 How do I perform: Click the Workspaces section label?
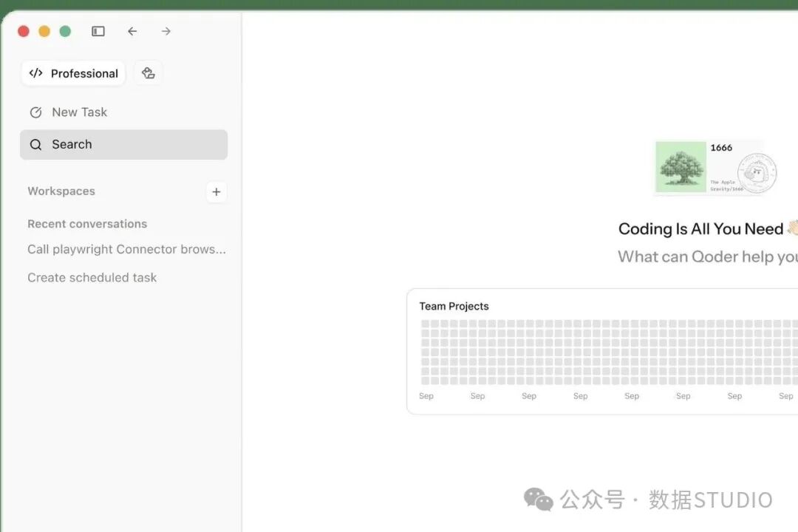click(61, 191)
